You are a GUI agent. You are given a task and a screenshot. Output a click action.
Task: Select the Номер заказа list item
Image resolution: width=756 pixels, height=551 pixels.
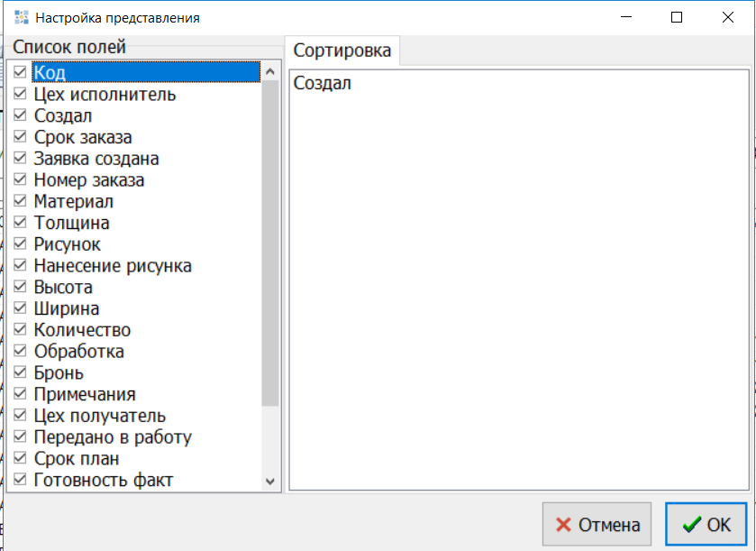pyautogui.click(x=89, y=180)
